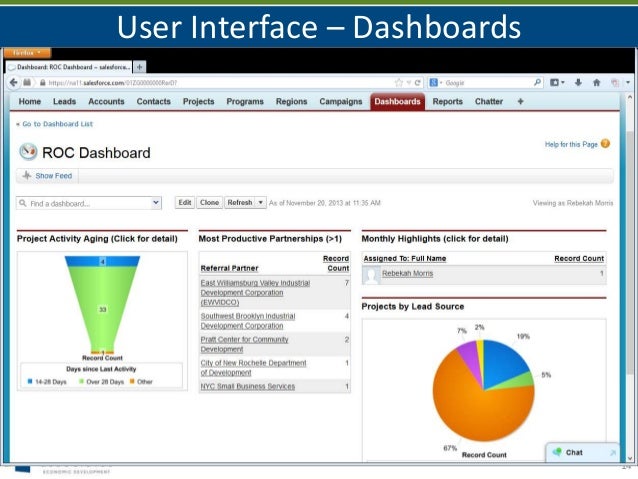638x479 pixels.
Task: Switch to the Regions tab
Action: point(291,101)
